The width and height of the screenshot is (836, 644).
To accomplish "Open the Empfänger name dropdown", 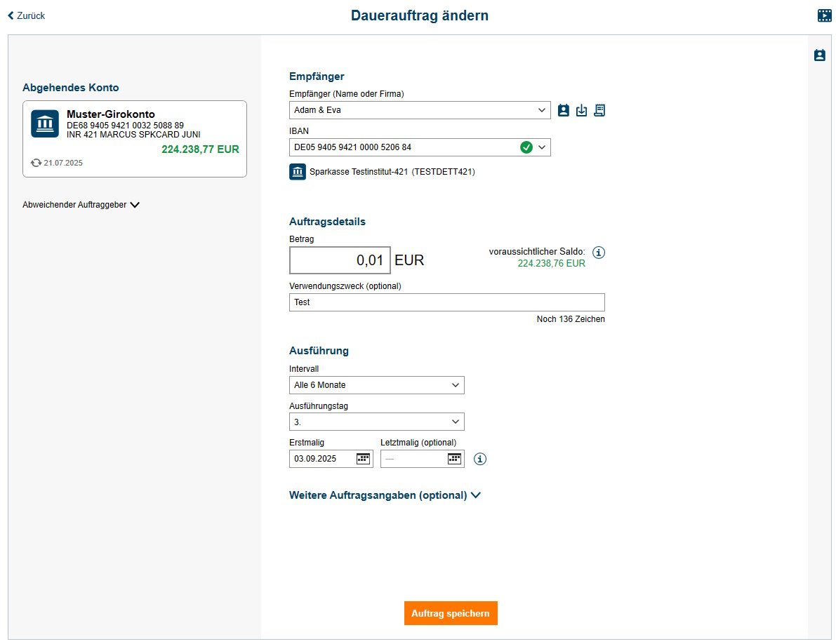I will click(x=541, y=110).
